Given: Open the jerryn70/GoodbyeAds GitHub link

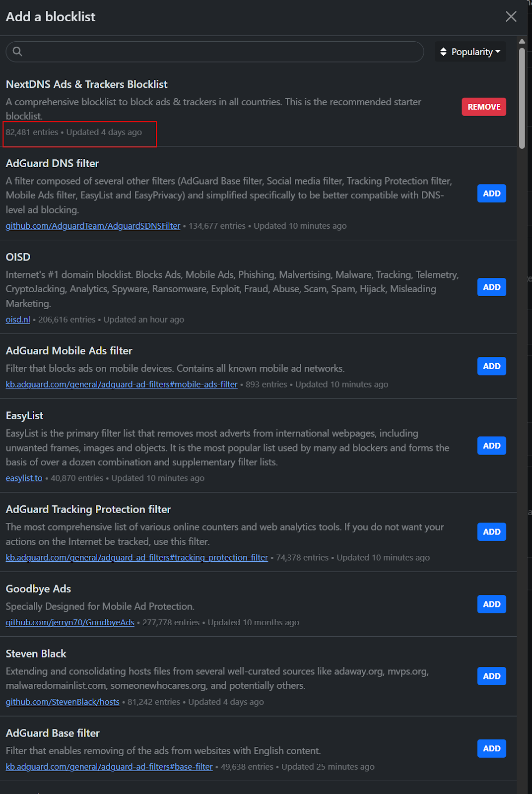Looking at the screenshot, I should click(70, 622).
